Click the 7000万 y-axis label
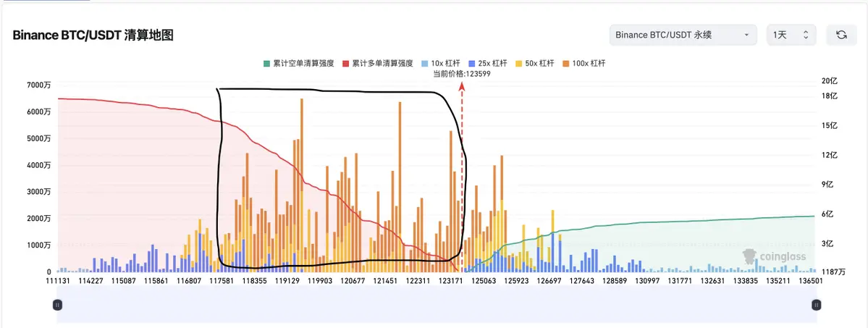 [x=39, y=85]
